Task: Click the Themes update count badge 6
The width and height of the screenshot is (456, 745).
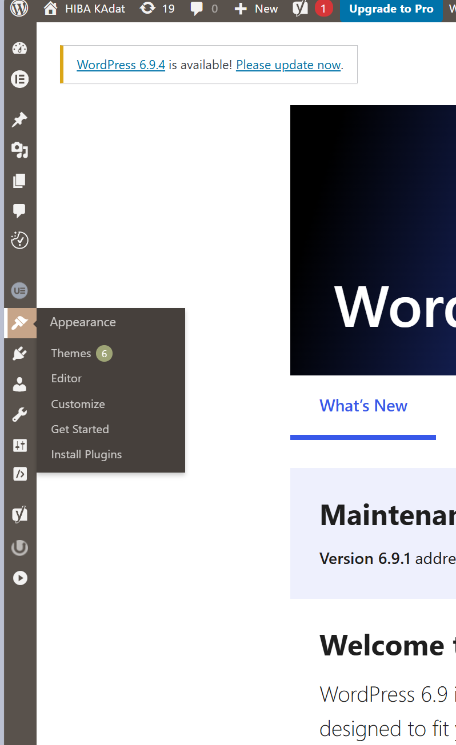Action: 104,353
